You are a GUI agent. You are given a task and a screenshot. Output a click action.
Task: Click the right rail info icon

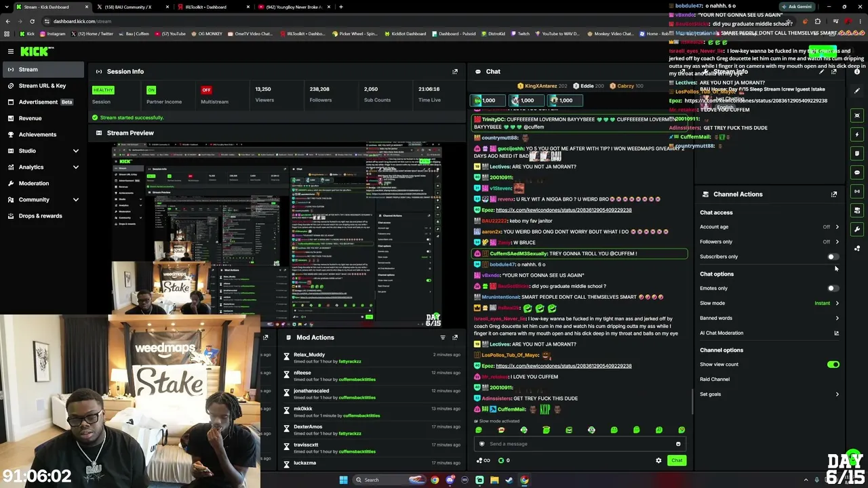[857, 71]
